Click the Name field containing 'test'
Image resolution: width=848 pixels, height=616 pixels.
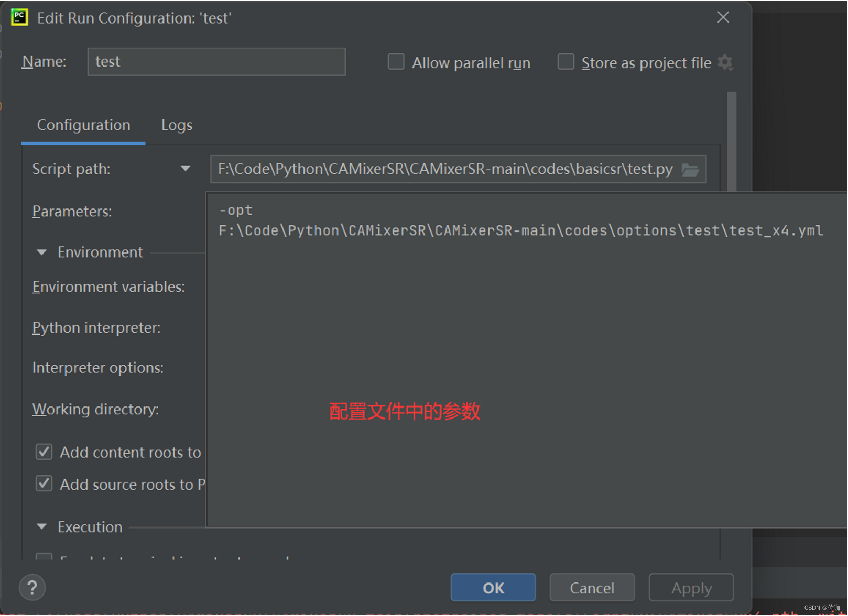click(216, 61)
